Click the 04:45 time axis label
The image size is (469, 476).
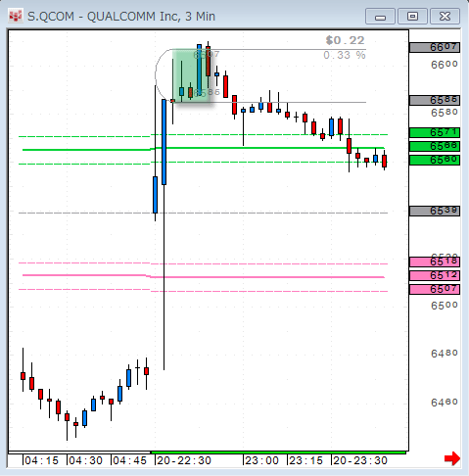(x=129, y=460)
